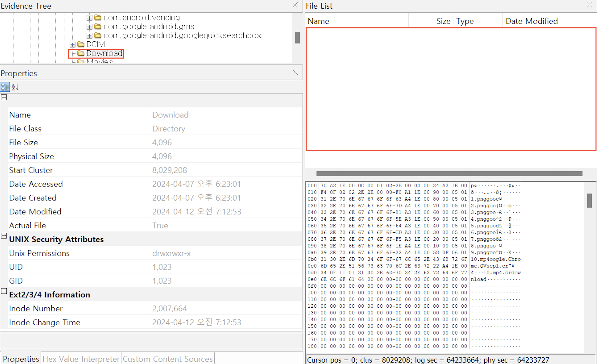Screen dimensions: 597x364
Task: Sort the file list by Date Modified
Action: (x=532, y=21)
